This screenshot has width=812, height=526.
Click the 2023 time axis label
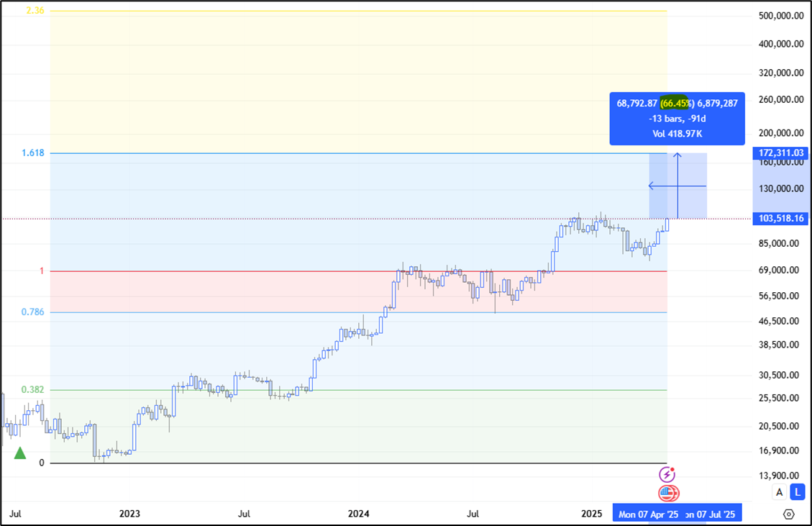coord(129,514)
